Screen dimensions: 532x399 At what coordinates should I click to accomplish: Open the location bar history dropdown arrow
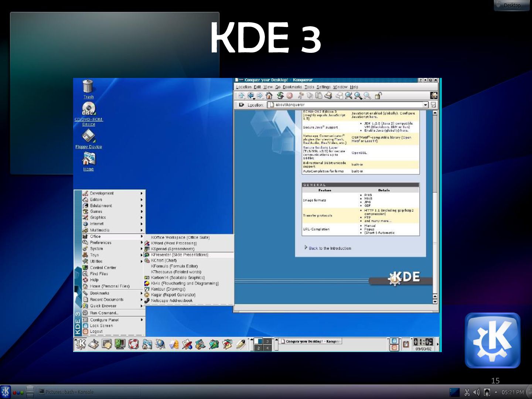click(425, 105)
